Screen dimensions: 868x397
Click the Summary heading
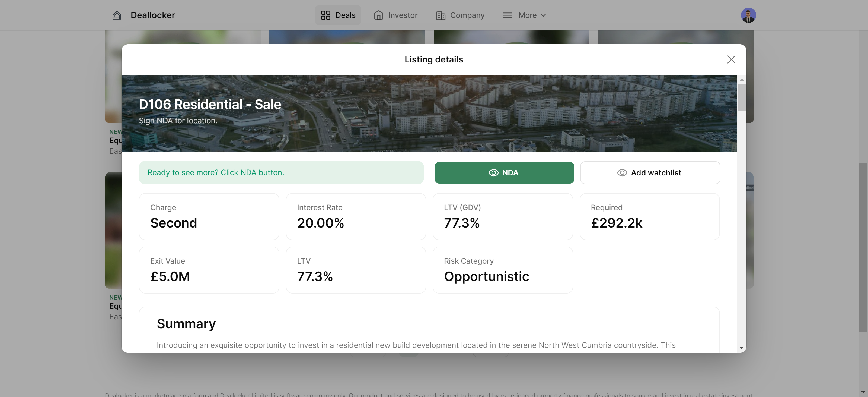(x=186, y=324)
